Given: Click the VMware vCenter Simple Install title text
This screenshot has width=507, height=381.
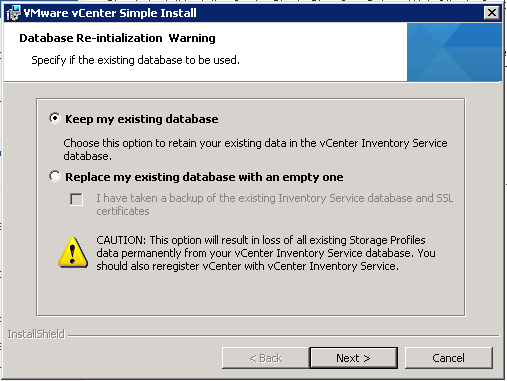Looking at the screenshot, I should point(110,13).
